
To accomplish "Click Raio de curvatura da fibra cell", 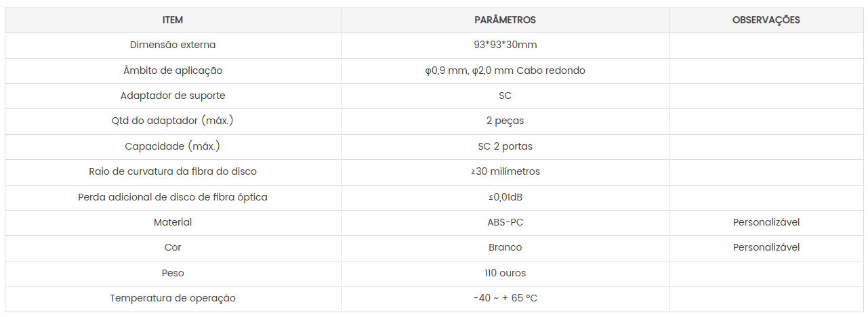I will tap(173, 171).
